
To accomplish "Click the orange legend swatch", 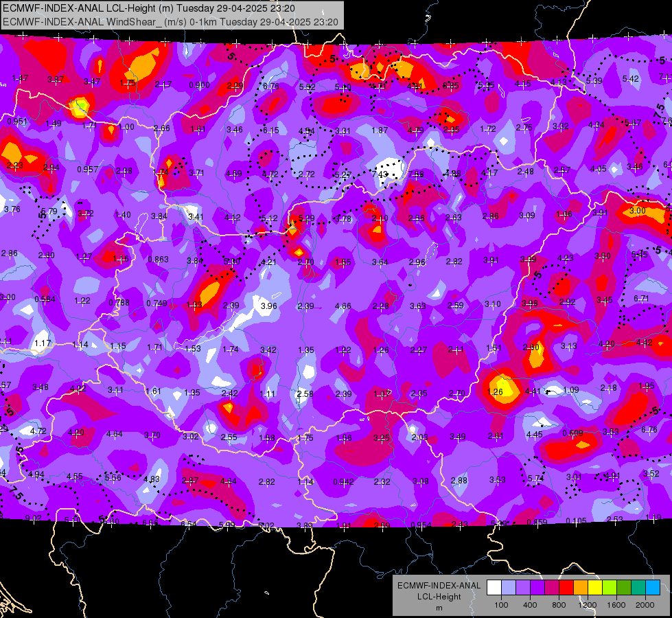I will [581, 588].
